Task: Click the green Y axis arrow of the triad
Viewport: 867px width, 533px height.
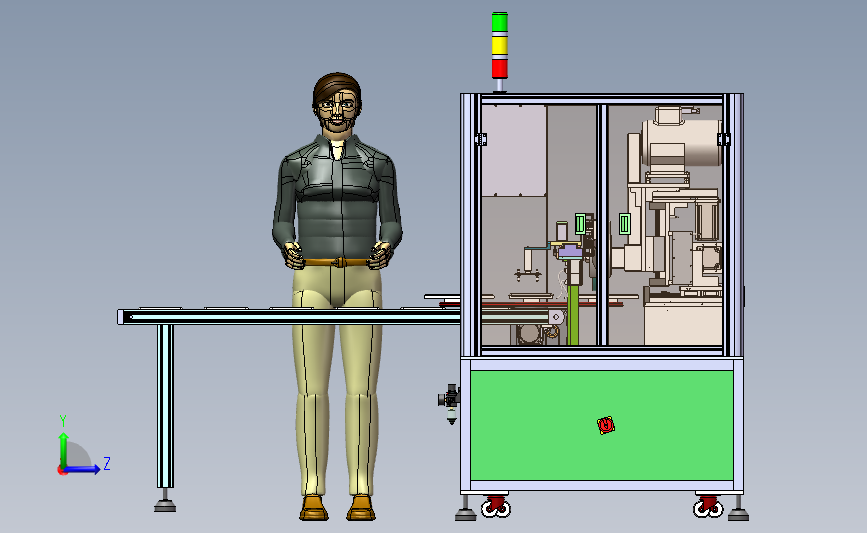Action: [x=64, y=449]
